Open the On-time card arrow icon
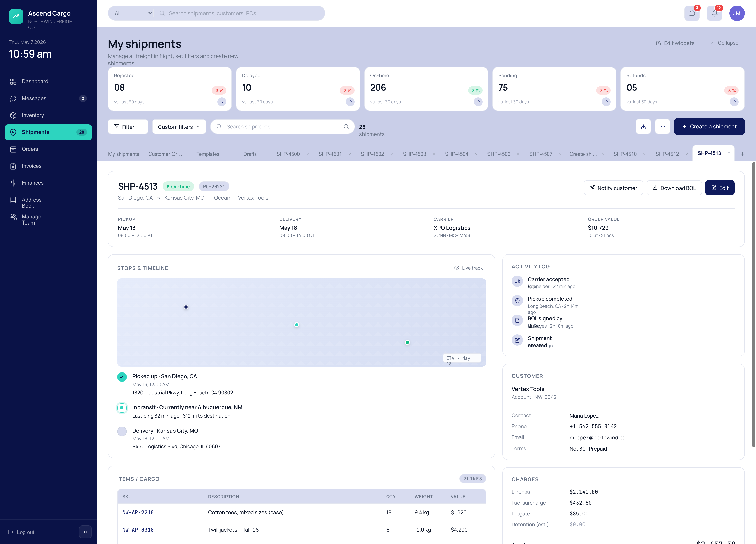Viewport: 756px width, 544px height. pos(478,102)
